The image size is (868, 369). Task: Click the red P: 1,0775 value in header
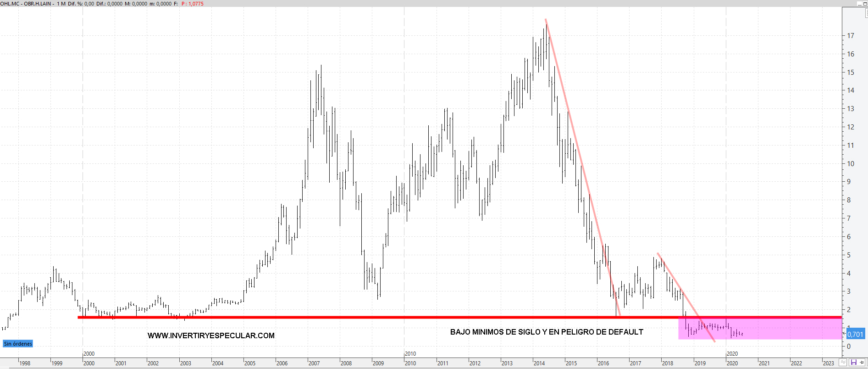[193, 4]
